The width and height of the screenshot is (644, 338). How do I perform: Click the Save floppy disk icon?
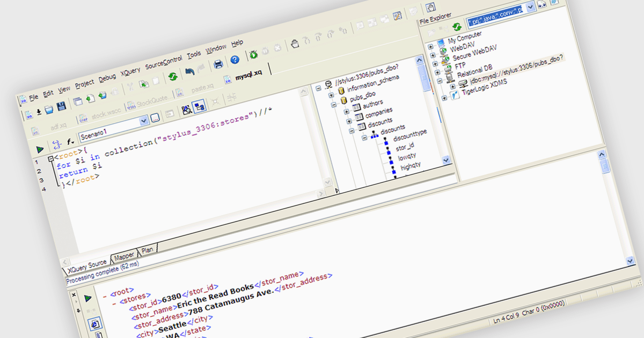pos(61,106)
